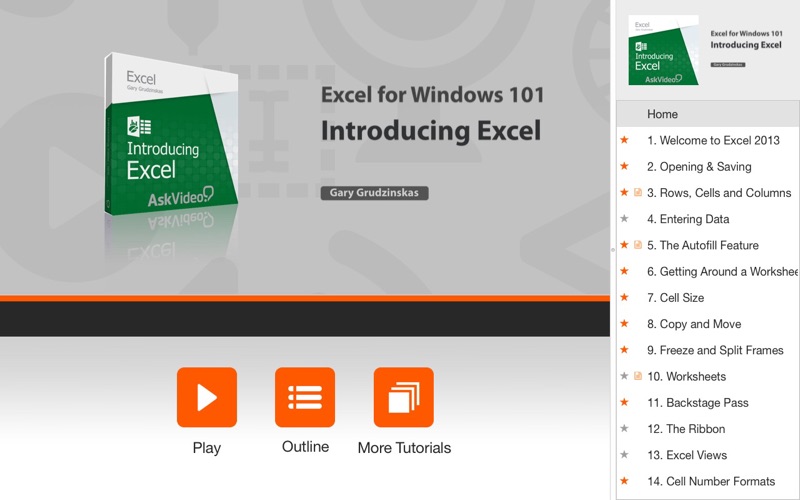Image resolution: width=800 pixels, height=500 pixels.
Task: Open lesson 2. Opening & Saving
Action: 699,166
